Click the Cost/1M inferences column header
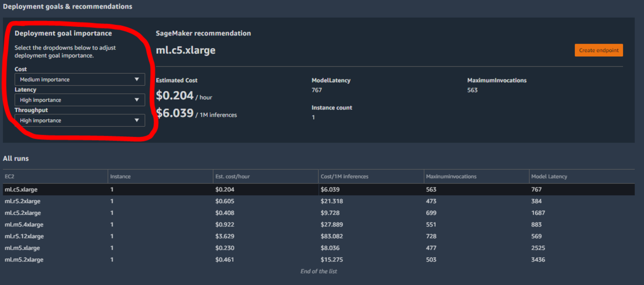The width and height of the screenshot is (644, 285). (x=370, y=177)
